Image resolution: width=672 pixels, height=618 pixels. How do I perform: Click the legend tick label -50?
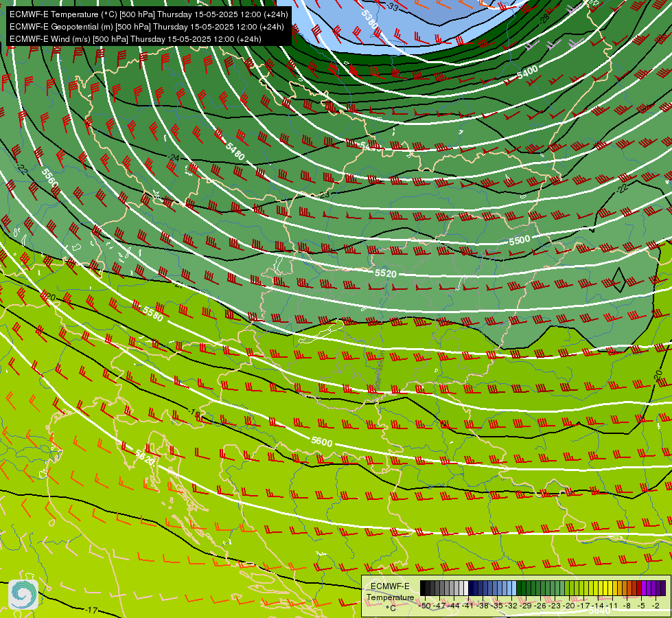tap(425, 606)
